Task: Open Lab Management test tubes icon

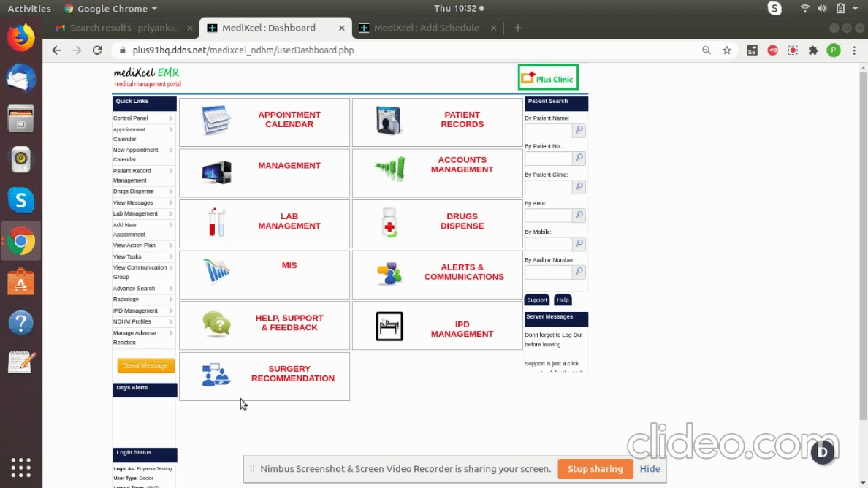Action: click(216, 221)
